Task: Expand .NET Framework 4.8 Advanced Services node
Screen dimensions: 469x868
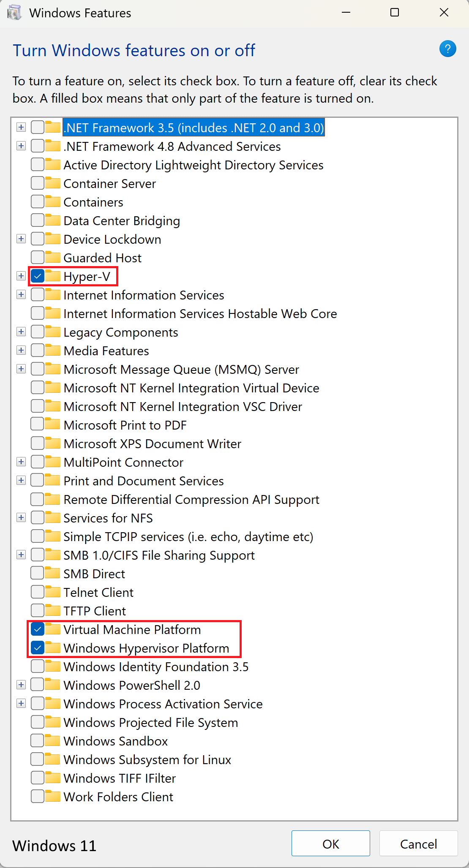Action: [x=21, y=146]
